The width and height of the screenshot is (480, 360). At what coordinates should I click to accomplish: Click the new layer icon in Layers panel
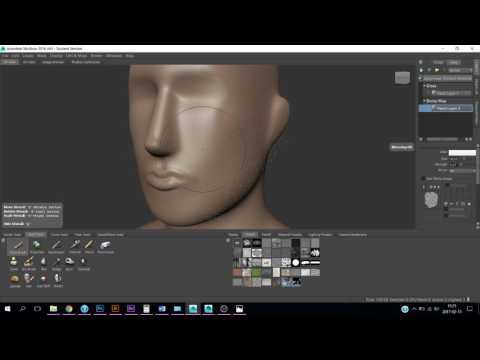coord(421,70)
